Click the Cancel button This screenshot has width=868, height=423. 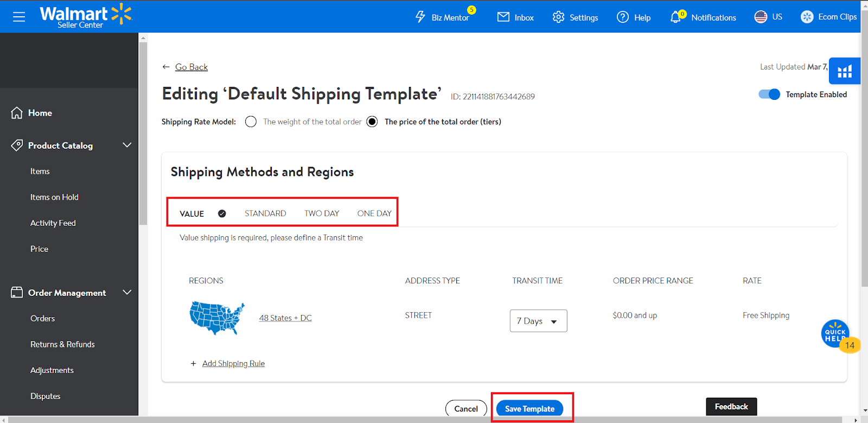coord(466,408)
